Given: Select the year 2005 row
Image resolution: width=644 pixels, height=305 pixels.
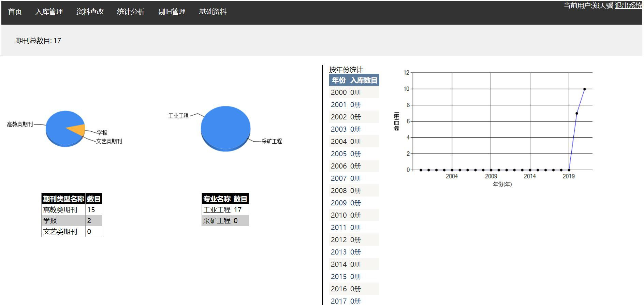Looking at the screenshot, I should click(354, 154).
